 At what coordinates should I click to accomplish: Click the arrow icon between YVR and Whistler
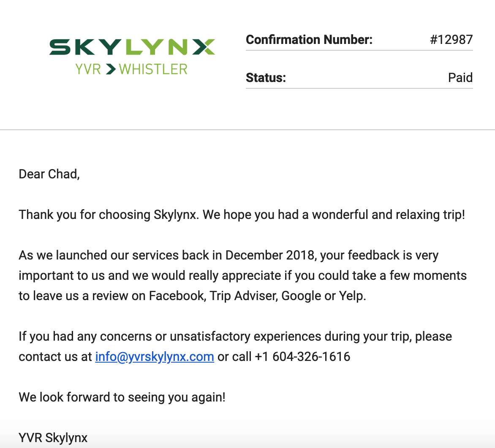click(111, 69)
